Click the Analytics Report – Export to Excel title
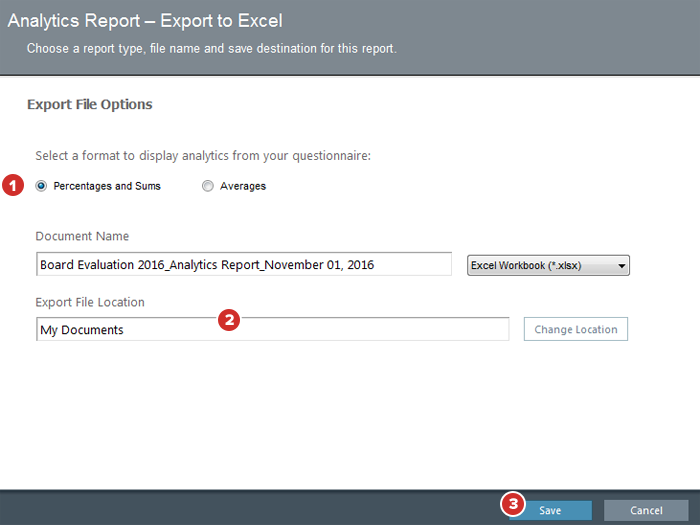The height and width of the screenshot is (525, 700). [146, 20]
